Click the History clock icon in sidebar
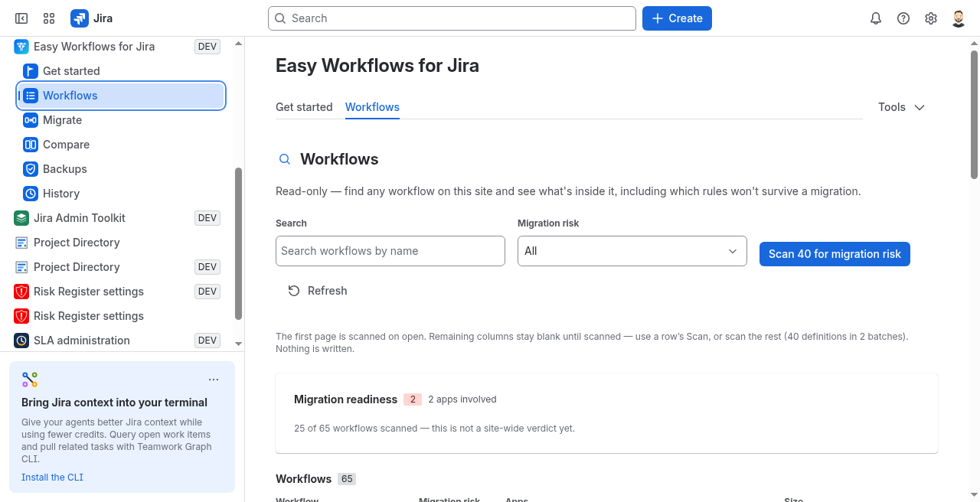Viewport: 980px width, 502px height. (31, 194)
